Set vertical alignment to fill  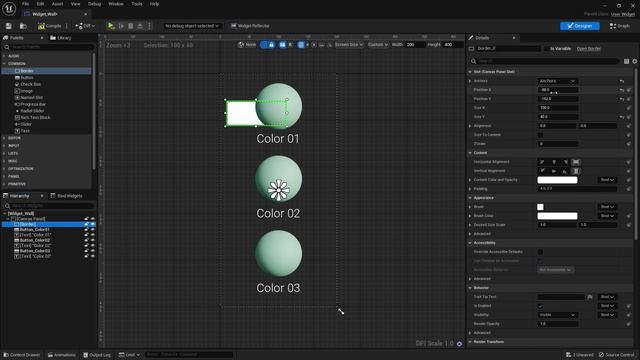576,171
